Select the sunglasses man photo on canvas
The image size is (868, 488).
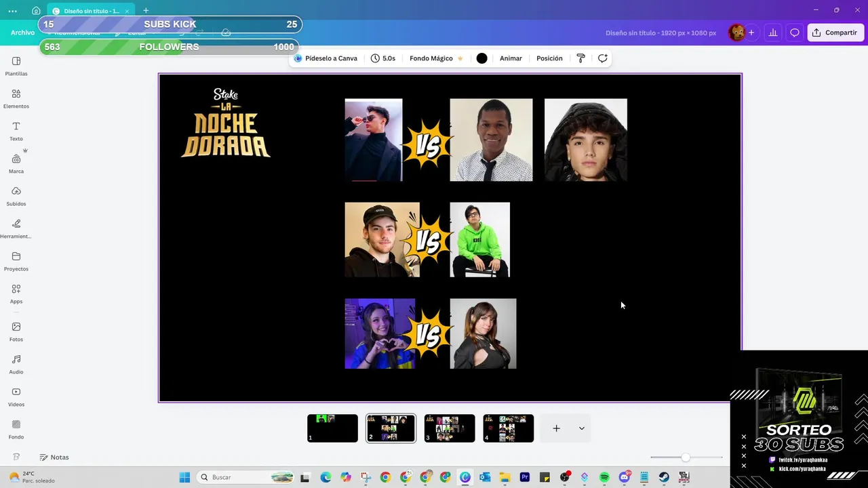tap(373, 140)
